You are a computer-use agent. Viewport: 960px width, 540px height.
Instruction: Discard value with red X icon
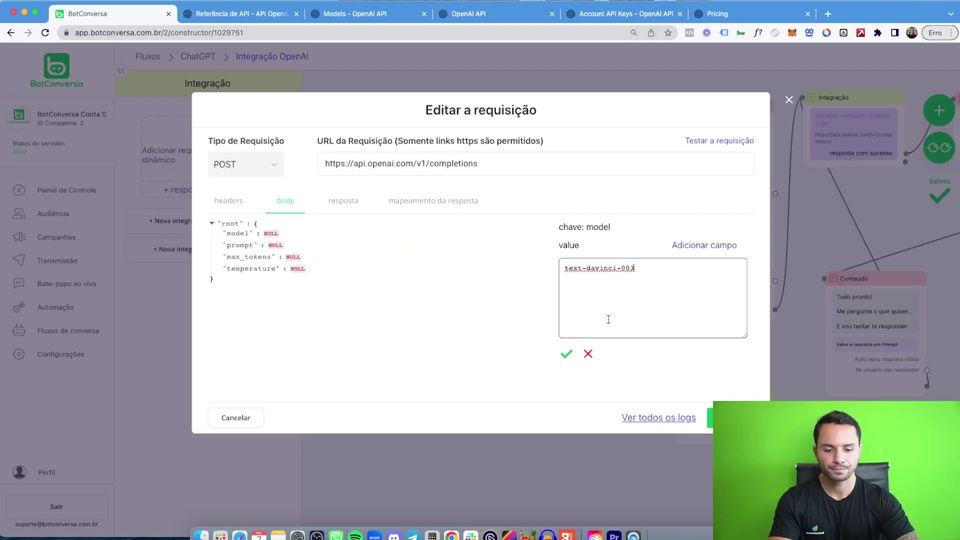point(588,354)
